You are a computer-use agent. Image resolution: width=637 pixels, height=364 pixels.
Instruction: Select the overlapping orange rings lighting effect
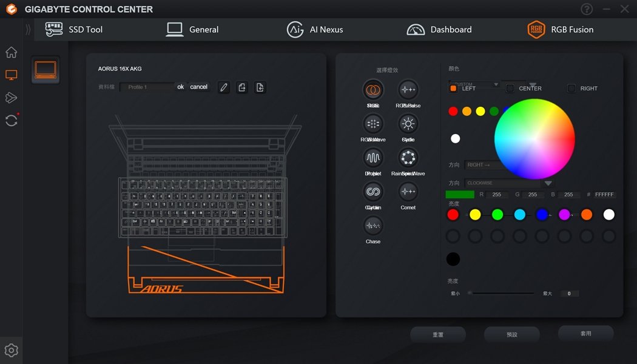click(x=373, y=89)
